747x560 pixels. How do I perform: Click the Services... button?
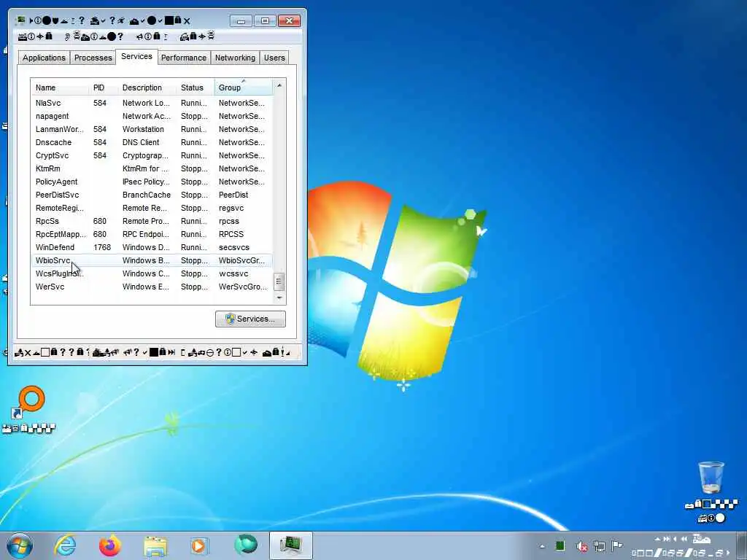click(x=251, y=319)
